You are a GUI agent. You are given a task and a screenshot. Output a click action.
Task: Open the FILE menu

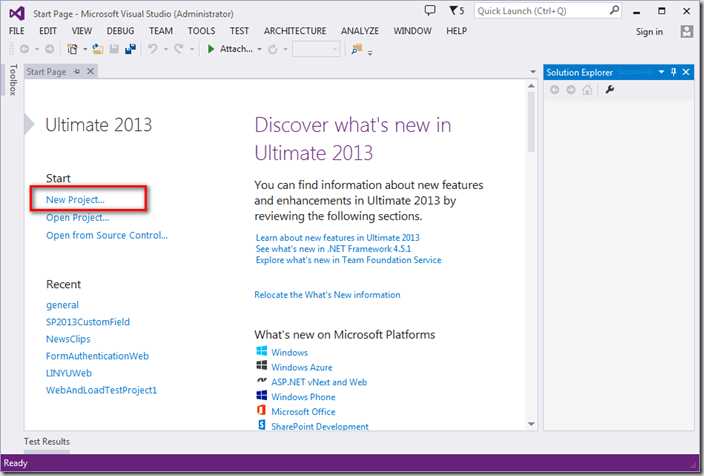point(17,31)
